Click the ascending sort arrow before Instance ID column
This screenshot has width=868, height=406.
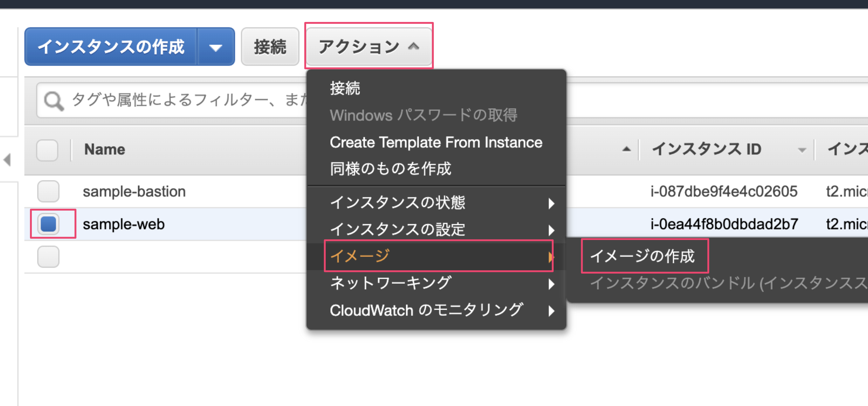(x=626, y=149)
